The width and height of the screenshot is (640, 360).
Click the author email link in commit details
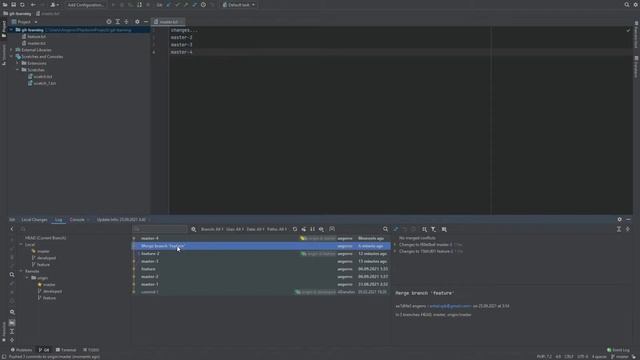point(450,306)
